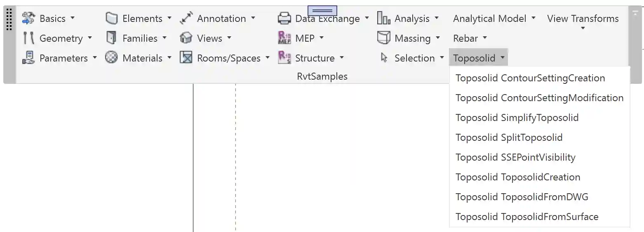The image size is (644, 232).
Task: Expand the View Transforms dropdown
Action: coord(583,28)
